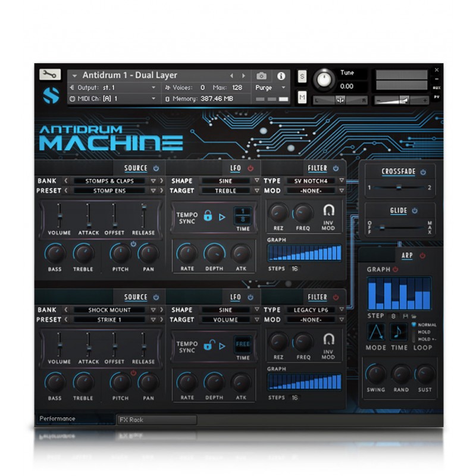Toggle the bottom FILTER power button
This screenshot has height=476, width=476.
pyautogui.click(x=336, y=297)
